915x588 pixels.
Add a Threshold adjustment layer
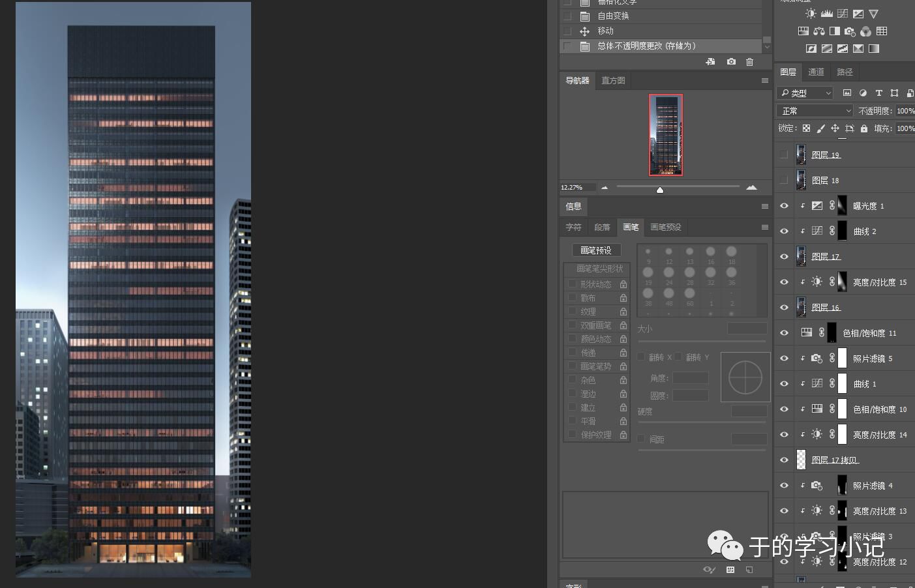pos(843,48)
